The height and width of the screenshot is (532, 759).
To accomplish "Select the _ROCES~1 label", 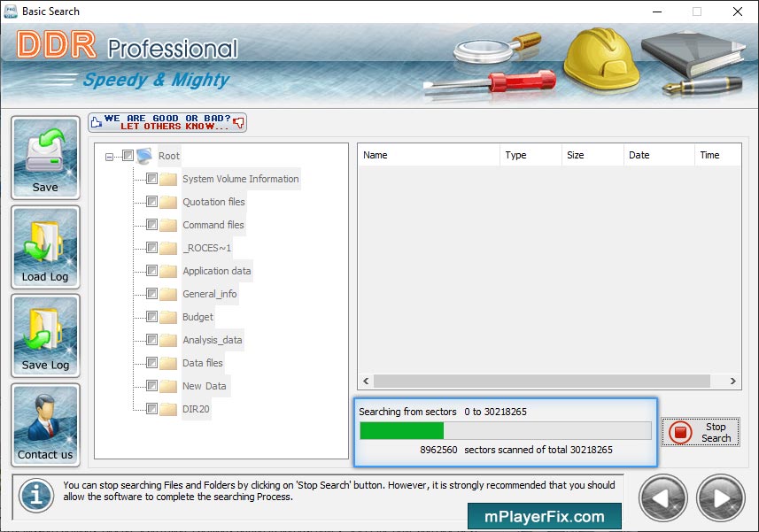I will pos(206,248).
